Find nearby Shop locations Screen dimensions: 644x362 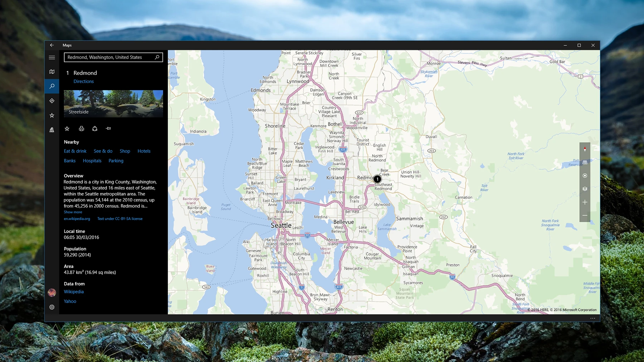pos(125,151)
